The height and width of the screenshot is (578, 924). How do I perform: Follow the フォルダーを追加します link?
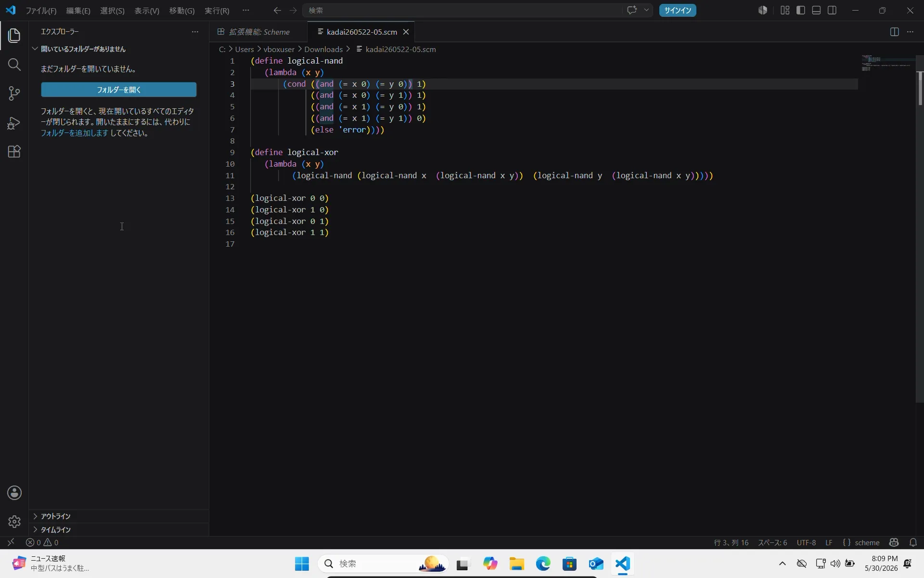click(75, 133)
